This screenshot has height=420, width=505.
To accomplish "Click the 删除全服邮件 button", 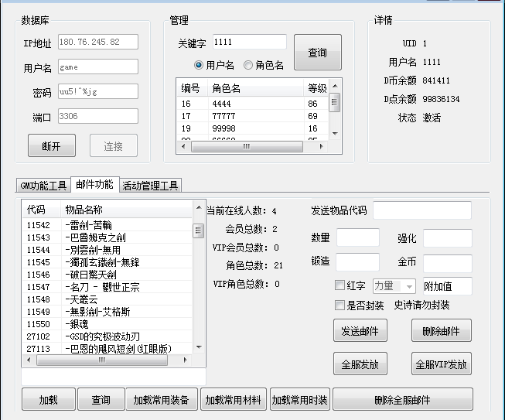I will (x=402, y=400).
